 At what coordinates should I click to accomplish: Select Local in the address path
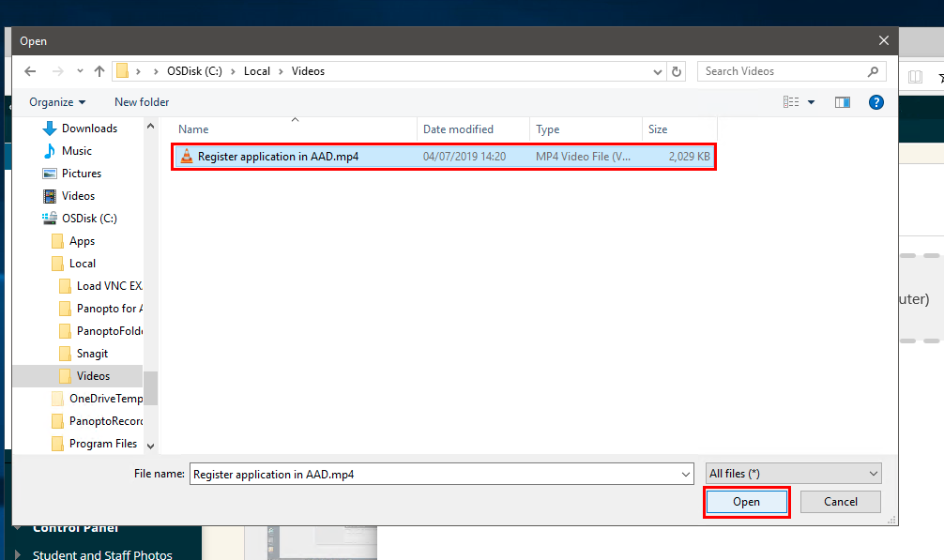[257, 71]
